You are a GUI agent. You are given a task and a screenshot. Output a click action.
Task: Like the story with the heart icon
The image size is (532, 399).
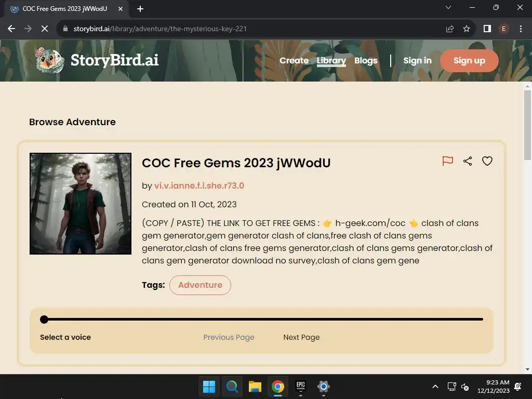point(487,161)
